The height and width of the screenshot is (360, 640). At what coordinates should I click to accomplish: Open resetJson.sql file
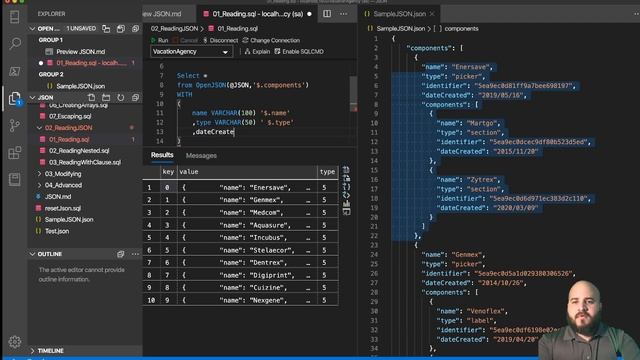click(62, 208)
